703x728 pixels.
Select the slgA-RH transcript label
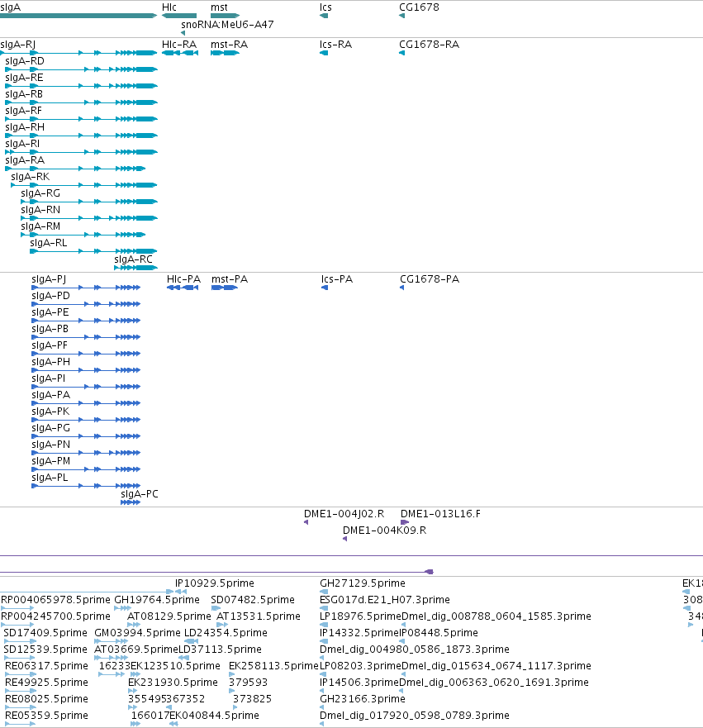[25, 127]
